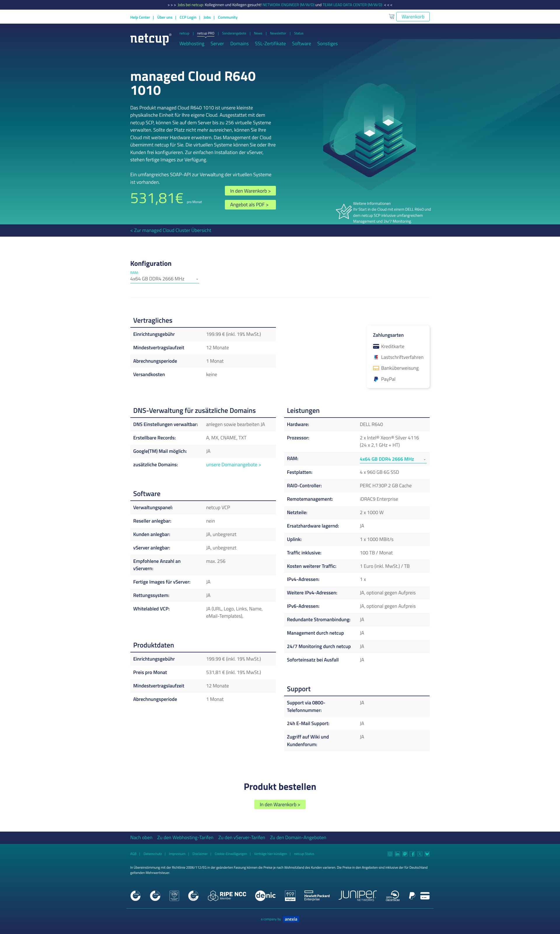Screen dimensions: 560x934
Task: Click Nach oben link
Action: 141,837
